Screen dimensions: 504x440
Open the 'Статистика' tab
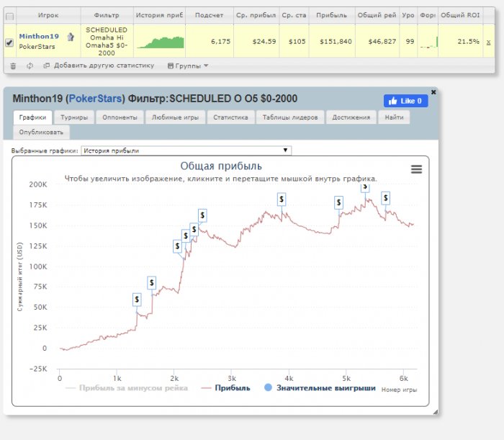231,117
